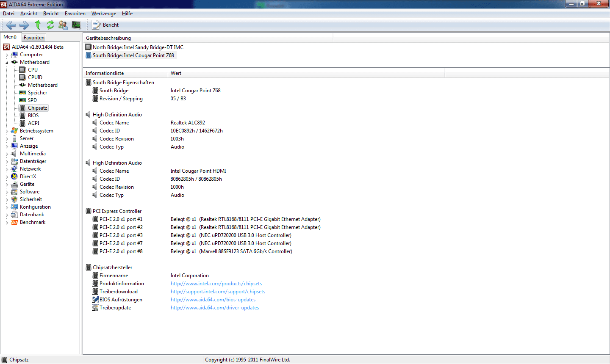
Task: Expand the Server tree node
Action: [7, 139]
